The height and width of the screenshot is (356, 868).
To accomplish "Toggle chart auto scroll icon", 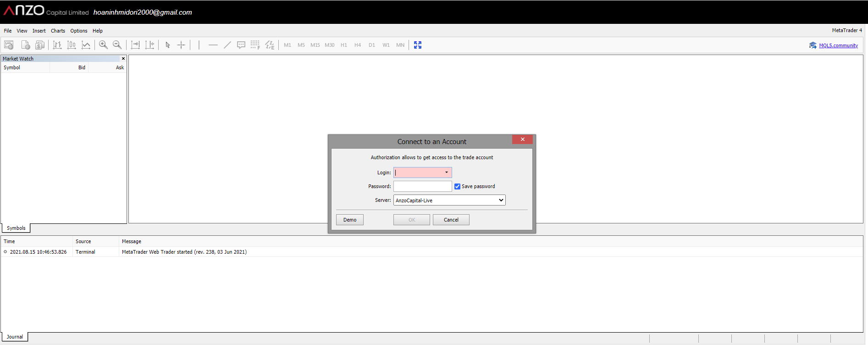I will 135,45.
